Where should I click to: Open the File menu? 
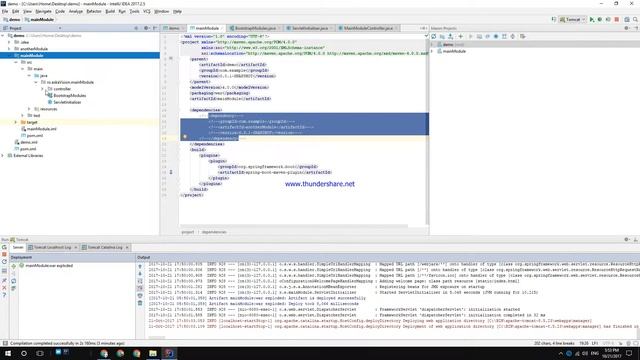(x=5, y=11)
